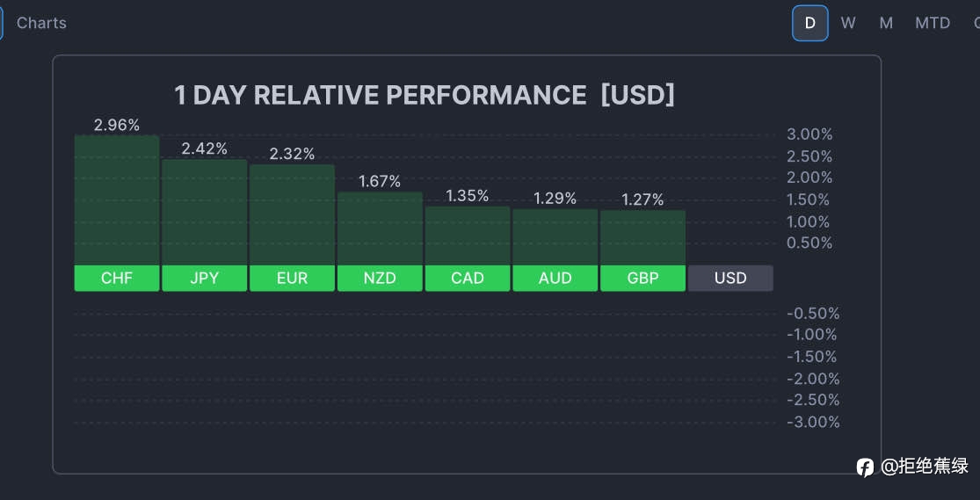Click the JPY 2.42% performance bar
The image size is (980, 500).
pos(205,212)
